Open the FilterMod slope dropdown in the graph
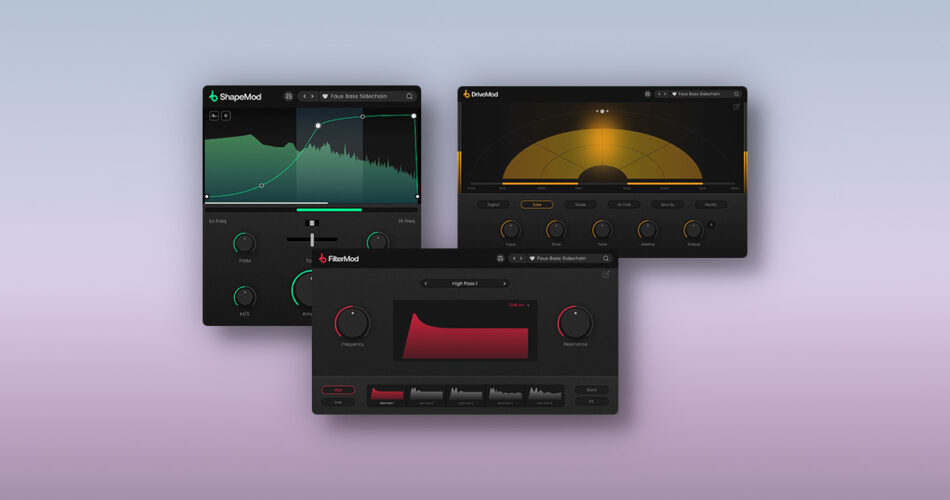 [x=519, y=305]
